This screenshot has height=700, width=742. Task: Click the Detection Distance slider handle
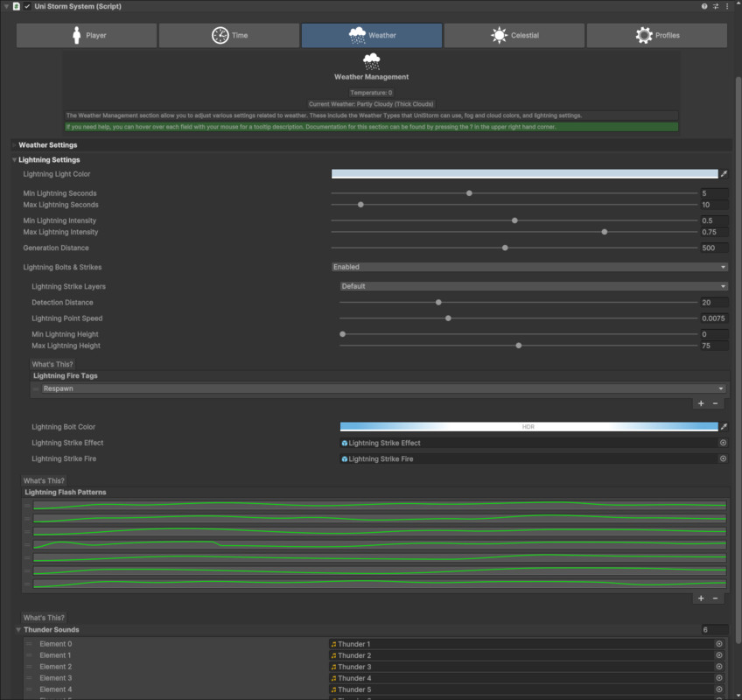[x=438, y=302]
